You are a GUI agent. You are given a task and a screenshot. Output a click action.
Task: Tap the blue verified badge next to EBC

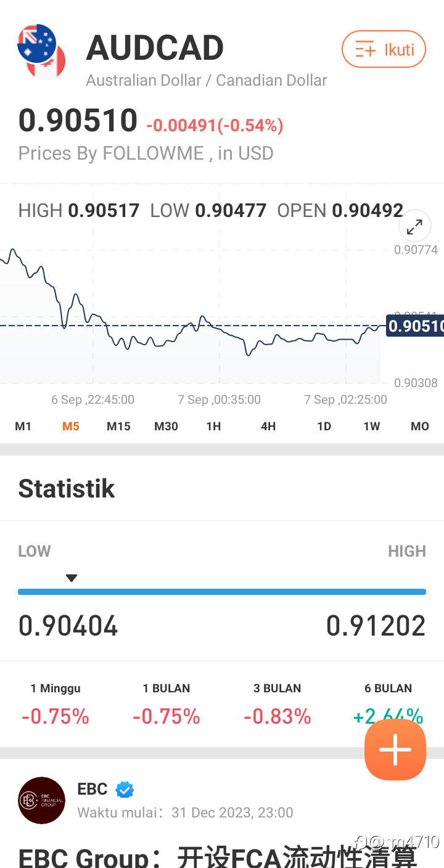pyautogui.click(x=125, y=789)
